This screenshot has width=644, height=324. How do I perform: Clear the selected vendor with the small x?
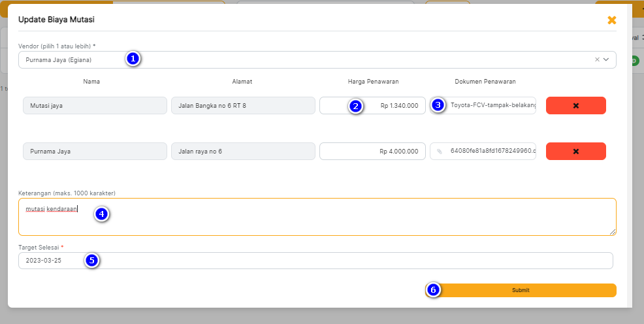(x=597, y=59)
